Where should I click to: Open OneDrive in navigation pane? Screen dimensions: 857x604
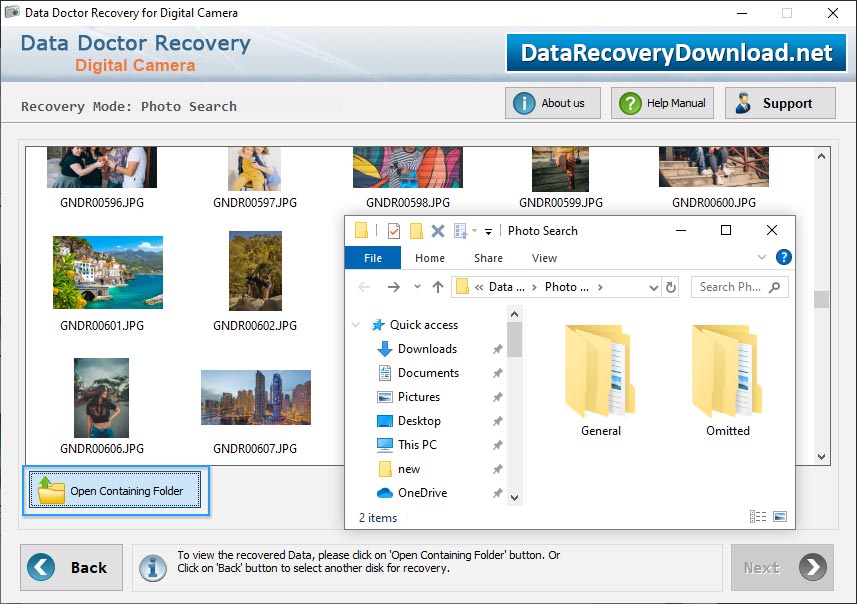422,493
